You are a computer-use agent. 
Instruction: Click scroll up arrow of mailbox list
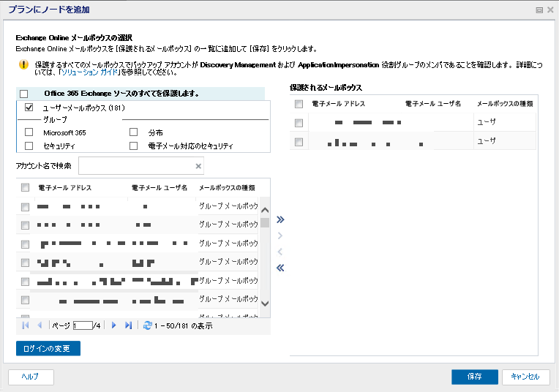[x=265, y=210]
